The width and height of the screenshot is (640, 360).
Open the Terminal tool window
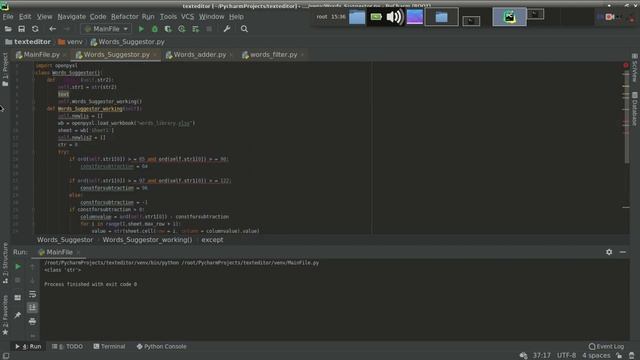click(x=109, y=347)
